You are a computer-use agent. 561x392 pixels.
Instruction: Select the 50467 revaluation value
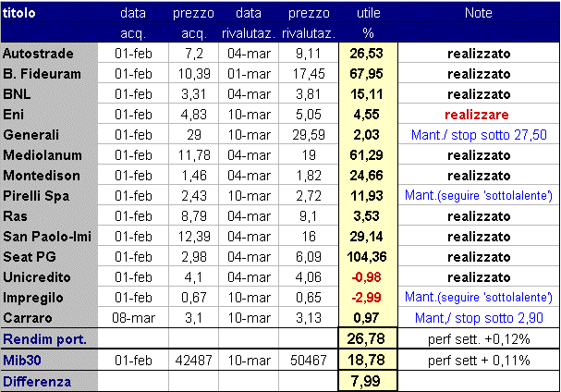(x=309, y=361)
